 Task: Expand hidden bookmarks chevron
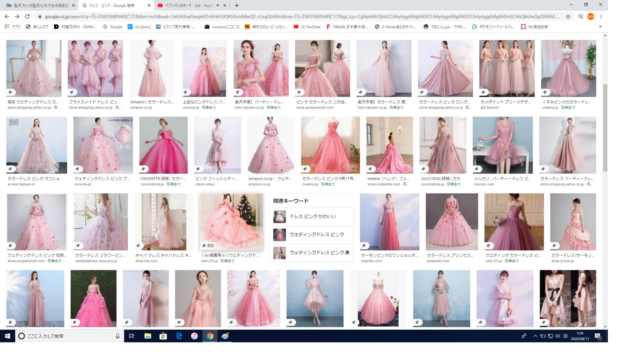pyautogui.click(x=600, y=27)
